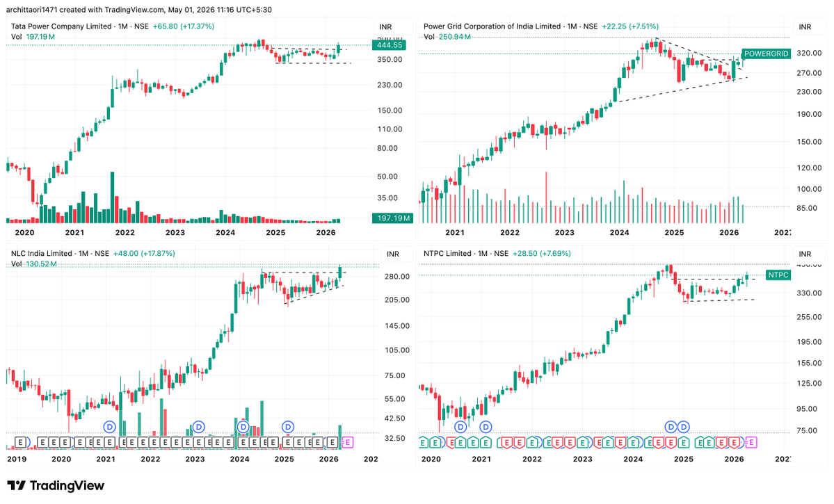This screenshot has width=834, height=504.
Task: Click the NLC India Limited chart title
Action: (42, 254)
